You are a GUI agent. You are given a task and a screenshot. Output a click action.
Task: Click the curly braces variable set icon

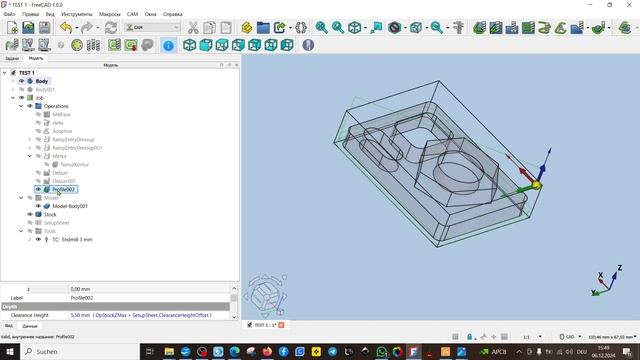(x=301, y=28)
